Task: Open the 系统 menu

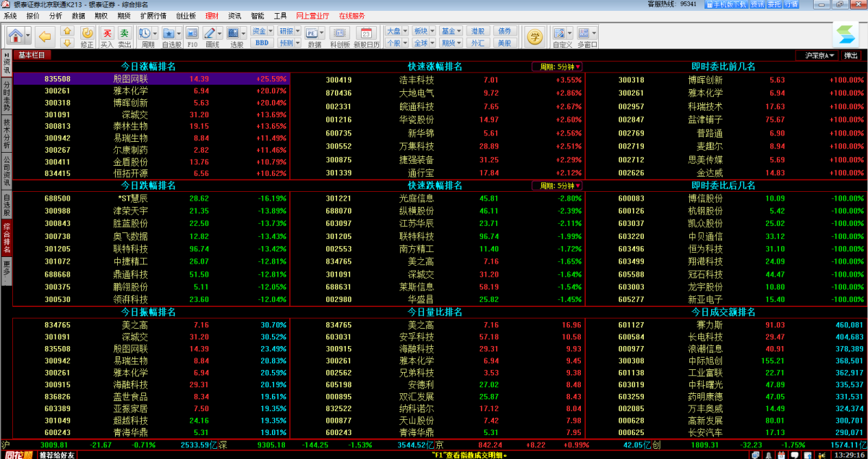Action: [x=10, y=15]
